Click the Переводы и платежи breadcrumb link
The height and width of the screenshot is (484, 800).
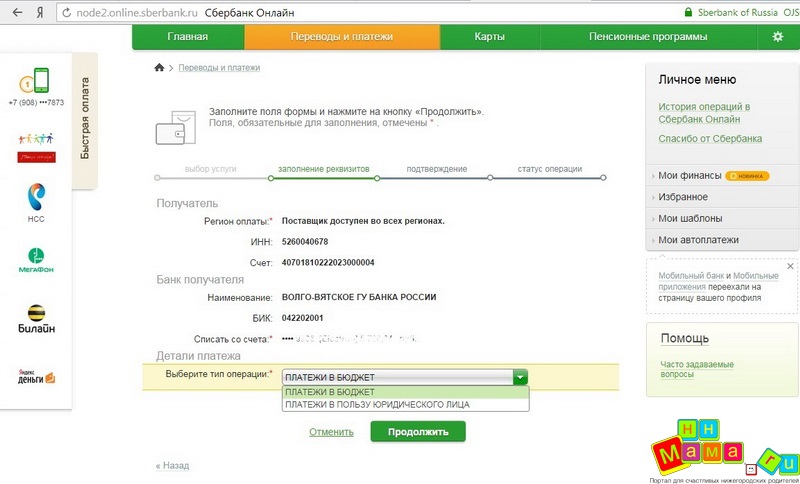[x=219, y=67]
